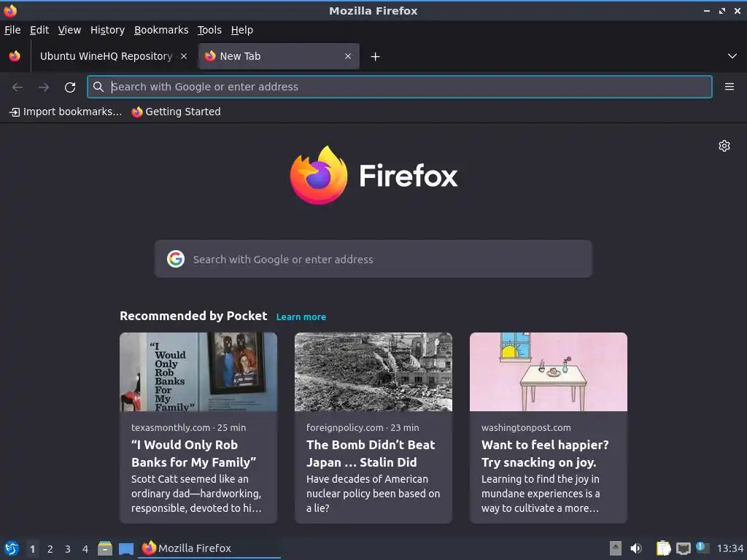Open a new tab with plus button
The height and width of the screenshot is (560, 747).
click(376, 57)
